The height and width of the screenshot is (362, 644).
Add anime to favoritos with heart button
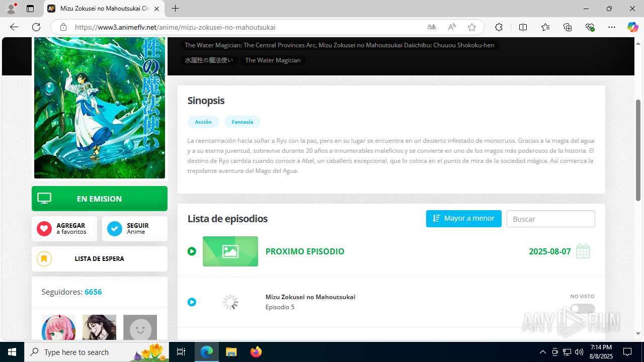pos(64,229)
